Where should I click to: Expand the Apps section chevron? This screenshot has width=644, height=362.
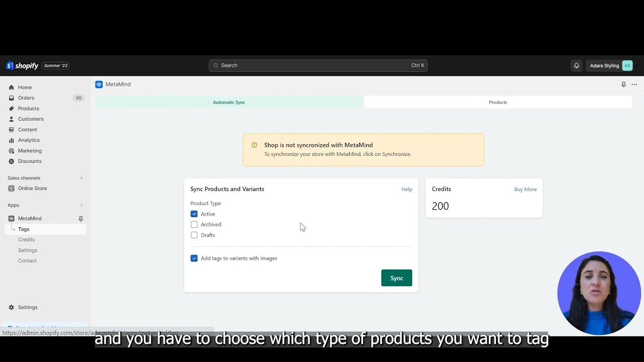[x=82, y=205]
